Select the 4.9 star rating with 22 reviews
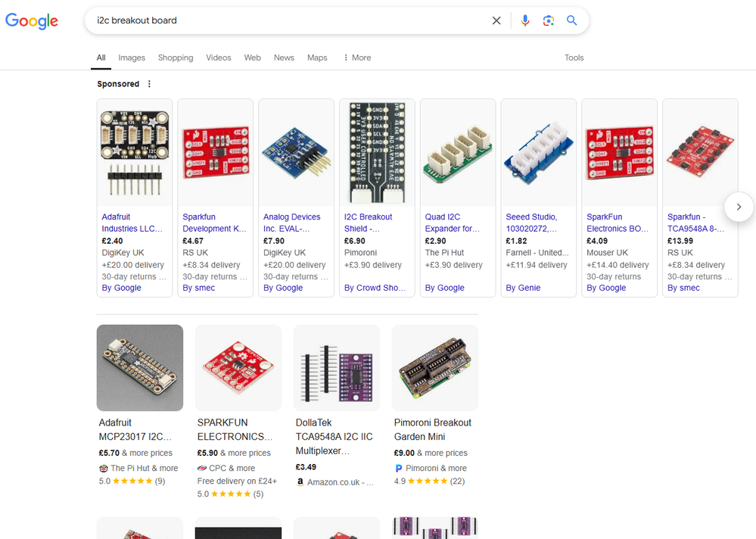Screen dimensions: 756x539 pyautogui.click(x=429, y=481)
